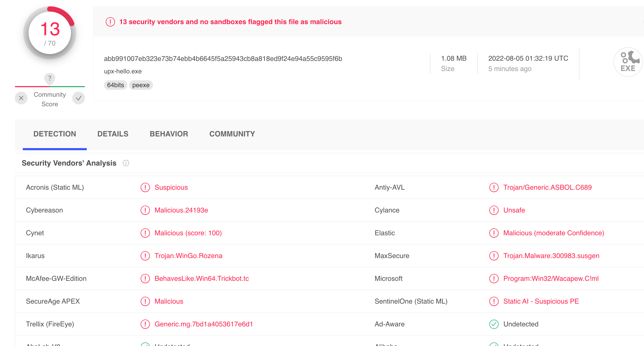The height and width of the screenshot is (346, 644).
Task: Click the Trojan.WinGo.Rozena detection name
Action: [188, 256]
